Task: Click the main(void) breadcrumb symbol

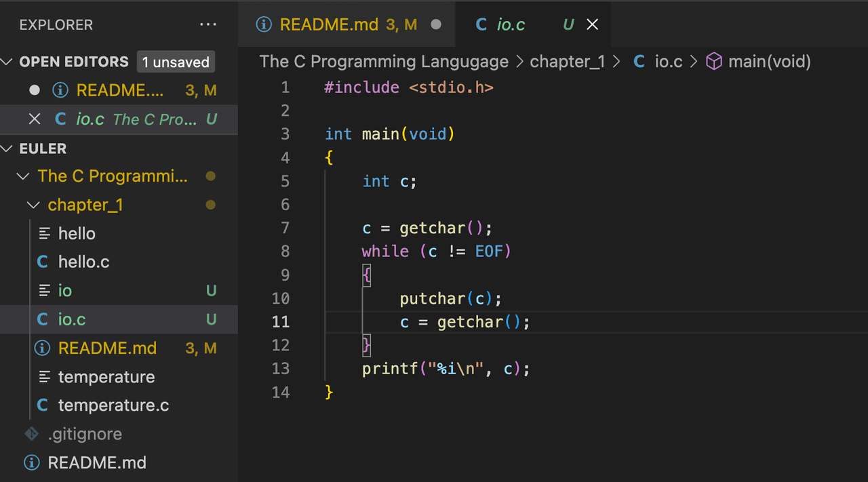Action: (x=770, y=62)
